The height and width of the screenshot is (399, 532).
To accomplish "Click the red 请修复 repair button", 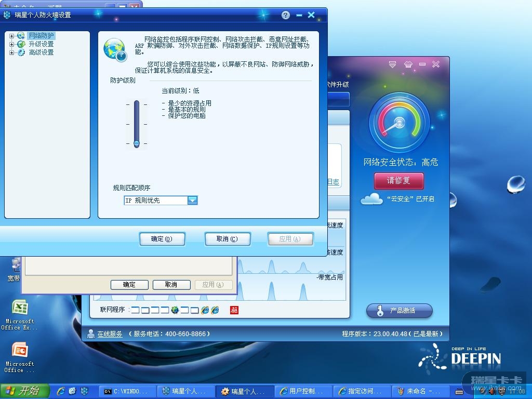I will point(398,180).
